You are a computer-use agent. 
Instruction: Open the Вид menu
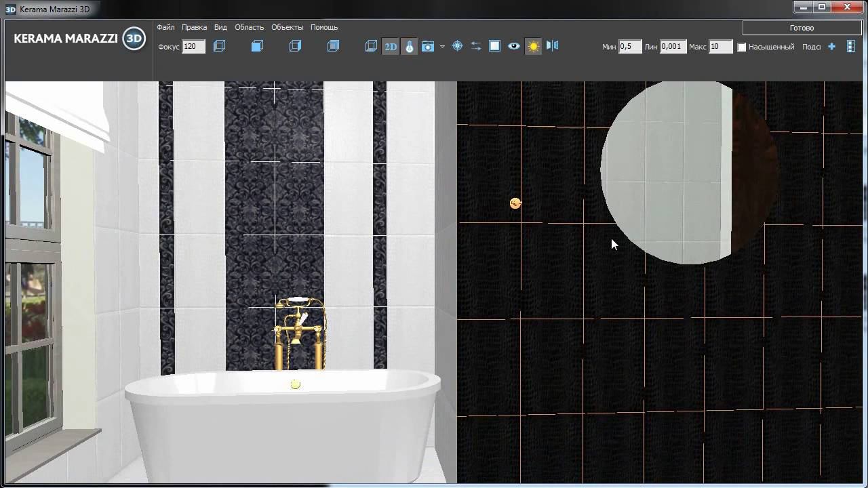[x=220, y=27]
